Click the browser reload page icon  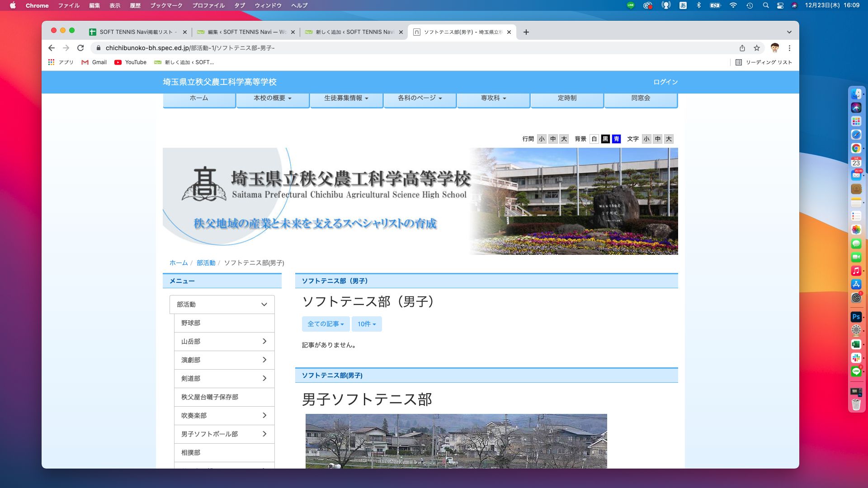coord(80,48)
